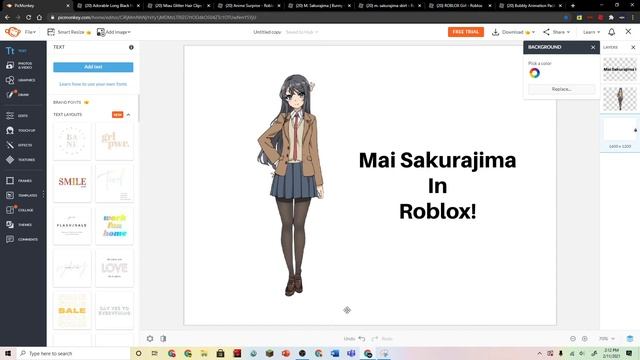
Task: Open the Frames sidebar section
Action: 19,180
